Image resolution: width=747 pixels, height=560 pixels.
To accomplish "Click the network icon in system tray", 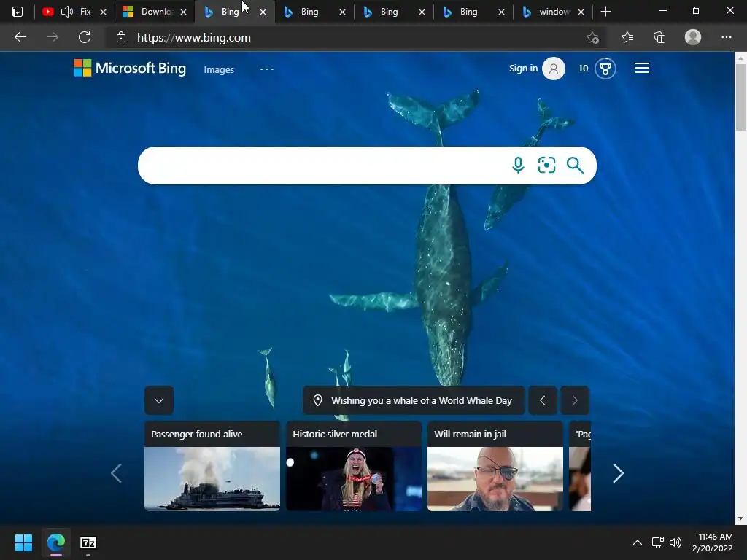I will 658,542.
